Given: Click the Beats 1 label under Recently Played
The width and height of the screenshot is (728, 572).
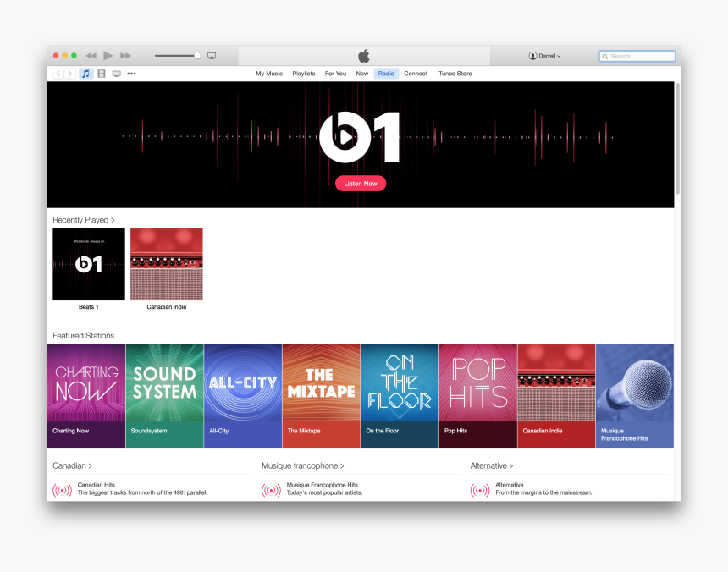Looking at the screenshot, I should click(x=88, y=306).
